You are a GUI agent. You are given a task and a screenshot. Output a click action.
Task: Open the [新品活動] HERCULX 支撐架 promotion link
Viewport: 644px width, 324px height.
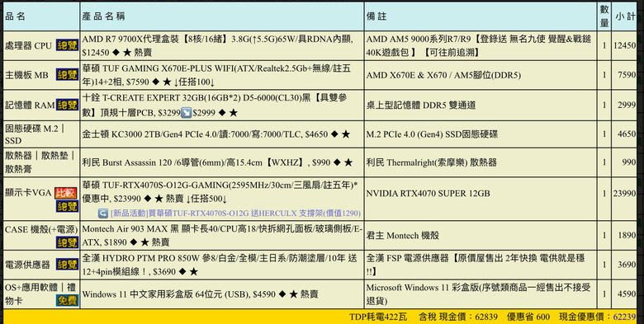click(235, 214)
